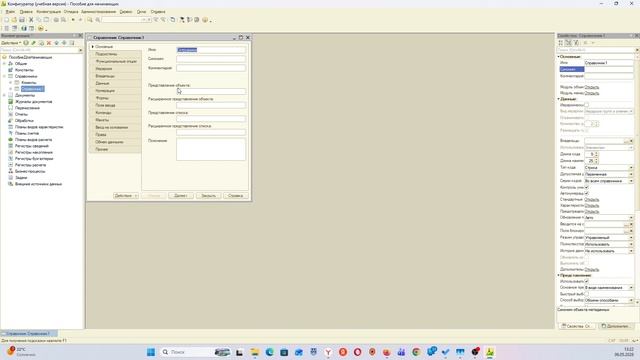The height and width of the screenshot is (360, 640).
Task: Open dropdown showing Обоими способами
Action: point(631,300)
